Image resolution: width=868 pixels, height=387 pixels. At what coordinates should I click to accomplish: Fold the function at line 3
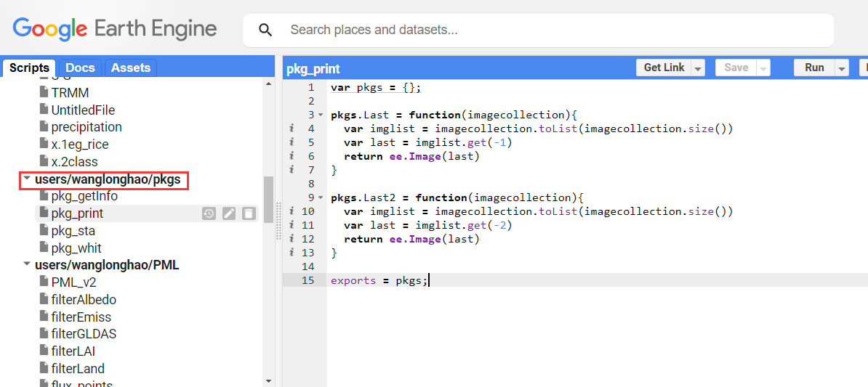click(321, 115)
